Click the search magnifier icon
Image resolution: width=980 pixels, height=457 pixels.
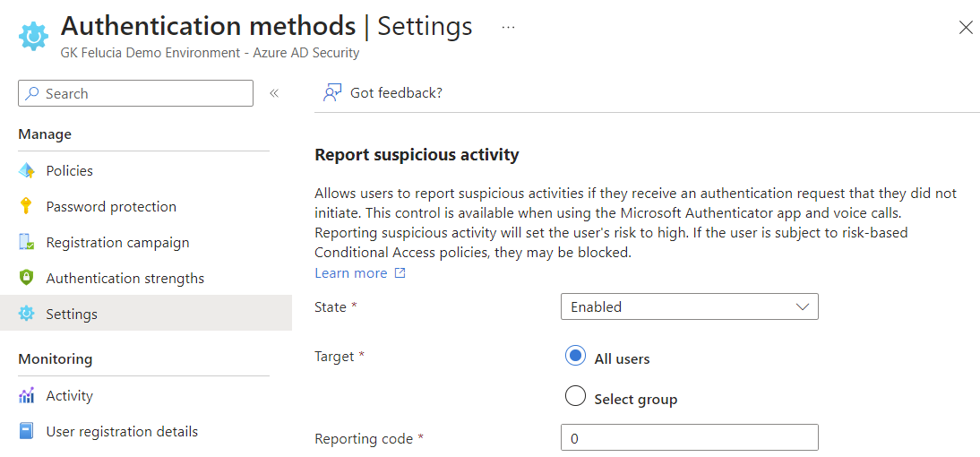(x=32, y=94)
